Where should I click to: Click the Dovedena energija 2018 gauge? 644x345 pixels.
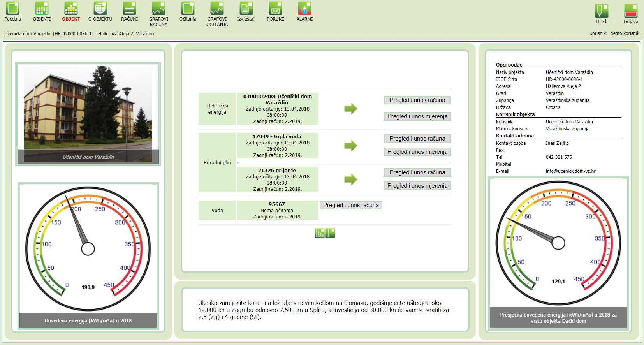[x=88, y=249]
